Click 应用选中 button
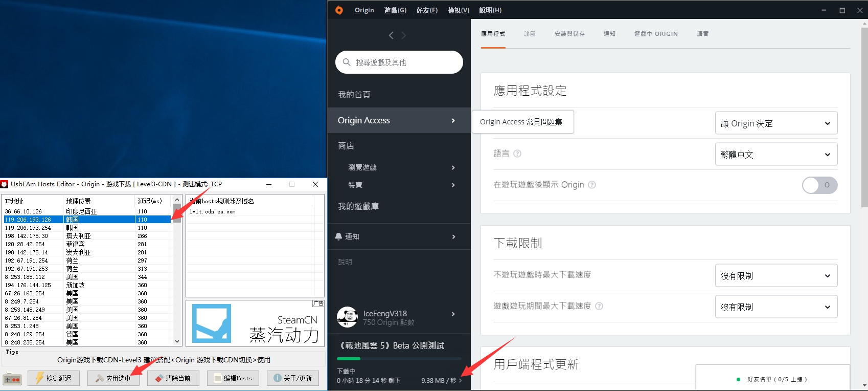868x391 pixels. (113, 378)
